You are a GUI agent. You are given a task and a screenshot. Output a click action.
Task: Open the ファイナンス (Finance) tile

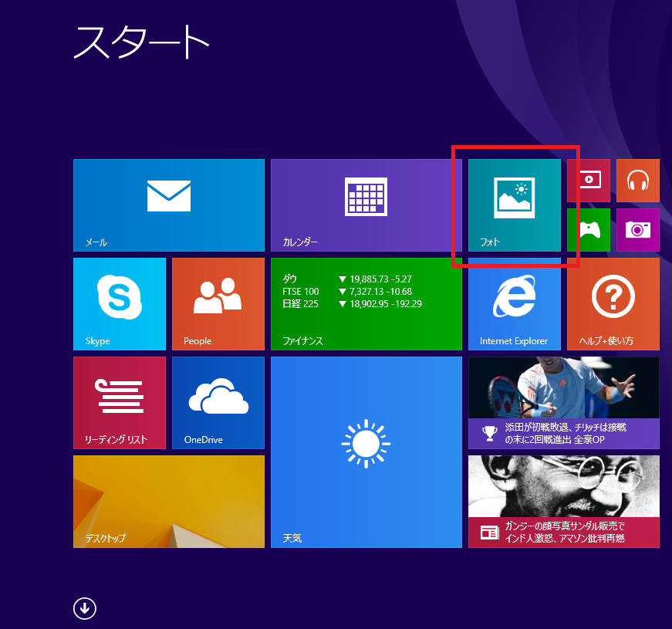coord(366,304)
